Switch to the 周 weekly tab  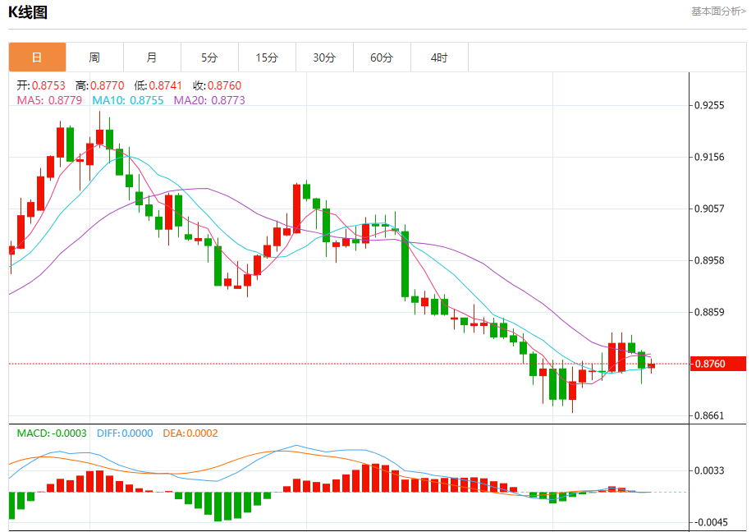pos(94,57)
